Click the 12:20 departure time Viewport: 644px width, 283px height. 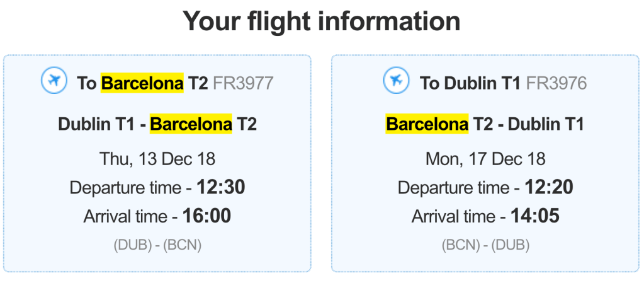548,187
